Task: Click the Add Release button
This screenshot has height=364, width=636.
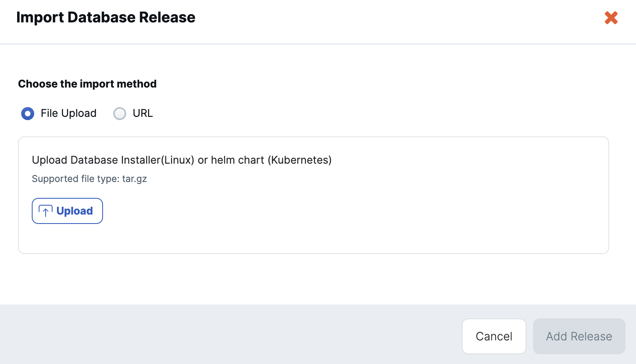Action: tap(579, 336)
